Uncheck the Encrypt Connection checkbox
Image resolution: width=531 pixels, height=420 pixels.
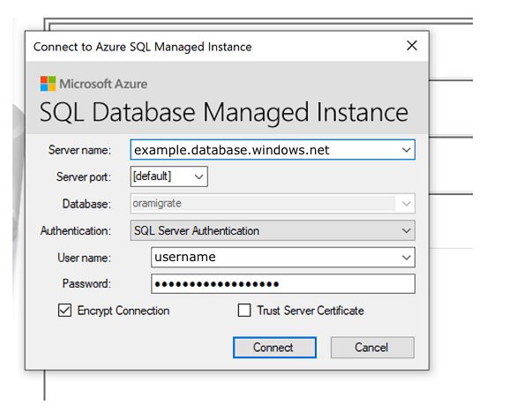coord(65,311)
